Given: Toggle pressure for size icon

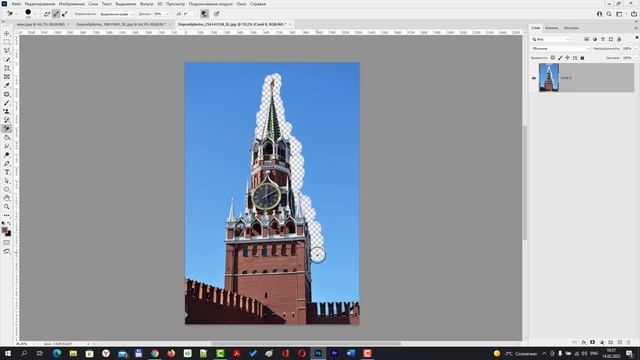Looking at the screenshot, I should click(x=217, y=14).
